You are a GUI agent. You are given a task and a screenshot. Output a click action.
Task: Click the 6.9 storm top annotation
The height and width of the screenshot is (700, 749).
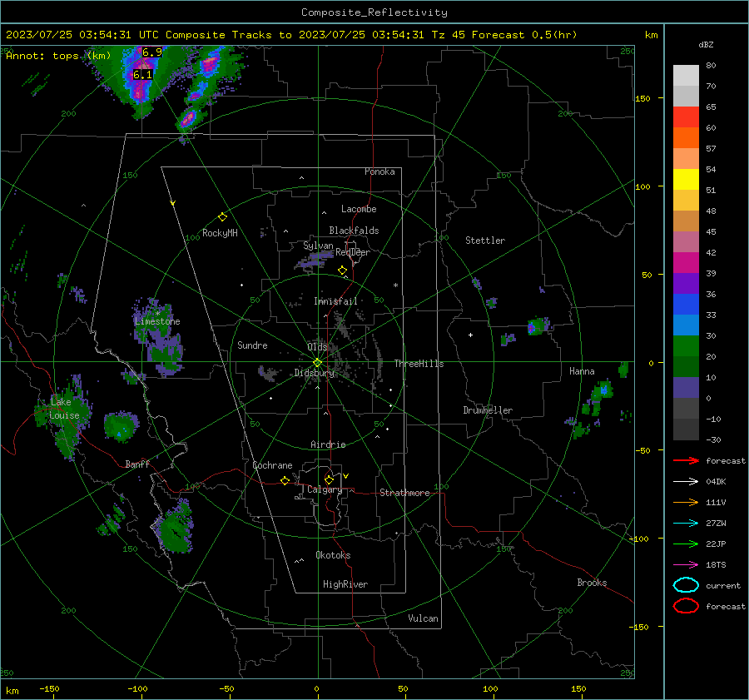[152, 52]
